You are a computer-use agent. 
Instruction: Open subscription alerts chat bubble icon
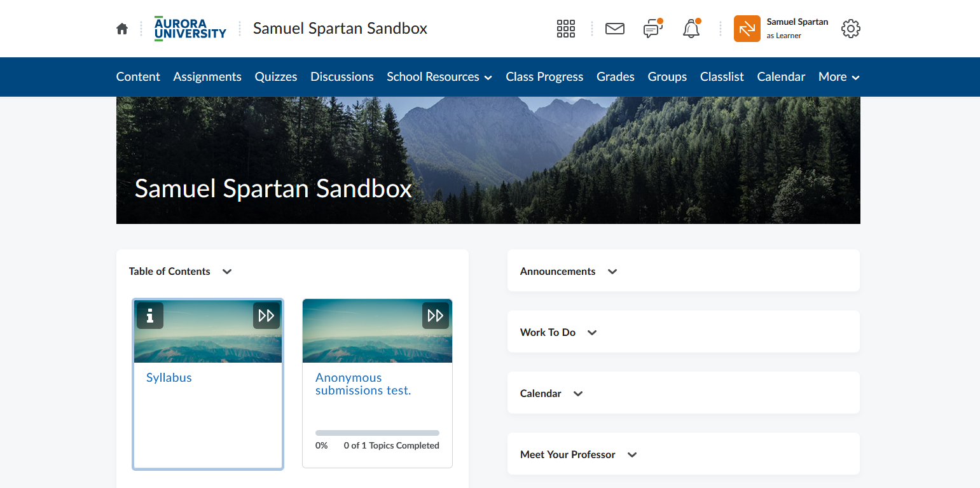coord(652,29)
